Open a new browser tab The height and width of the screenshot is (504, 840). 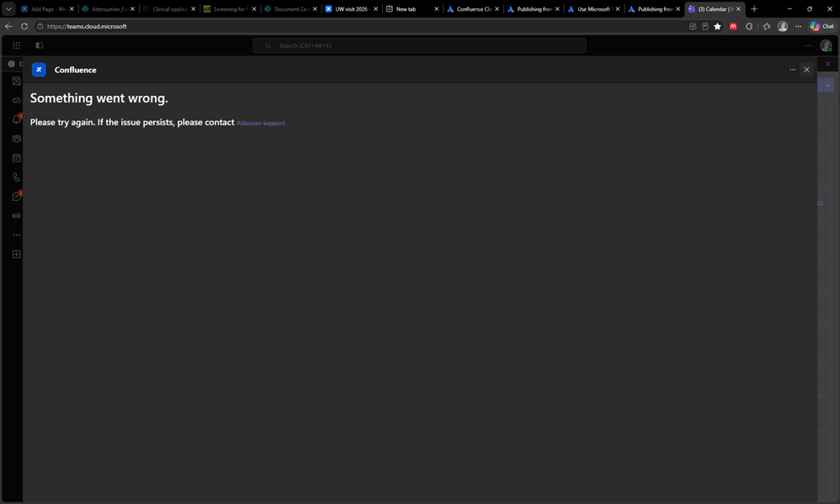coord(754,9)
